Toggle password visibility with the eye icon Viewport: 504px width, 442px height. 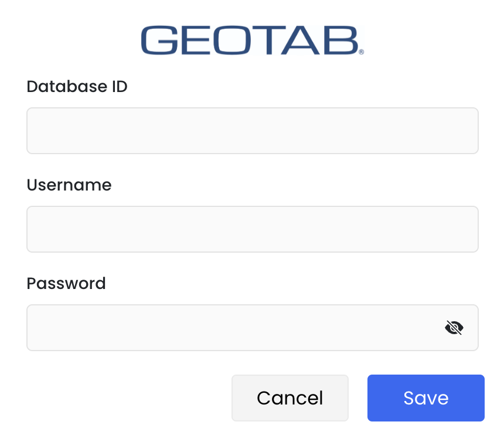(454, 328)
